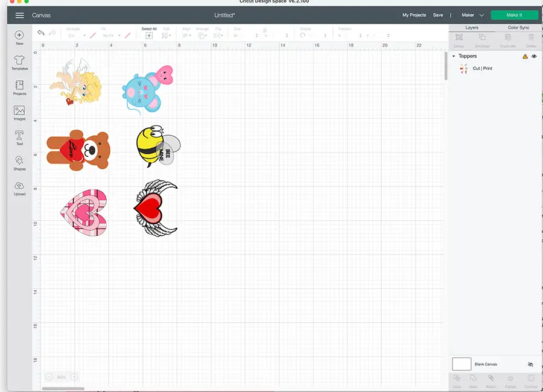Open the Arrange dropdown

coord(202,36)
